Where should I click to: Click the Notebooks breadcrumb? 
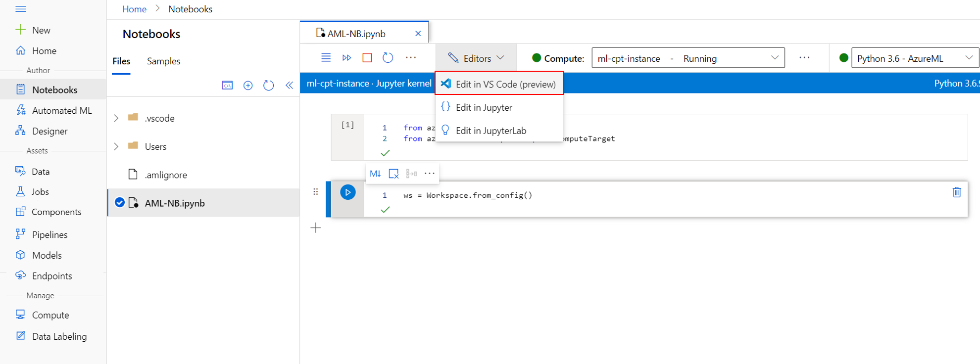point(191,9)
